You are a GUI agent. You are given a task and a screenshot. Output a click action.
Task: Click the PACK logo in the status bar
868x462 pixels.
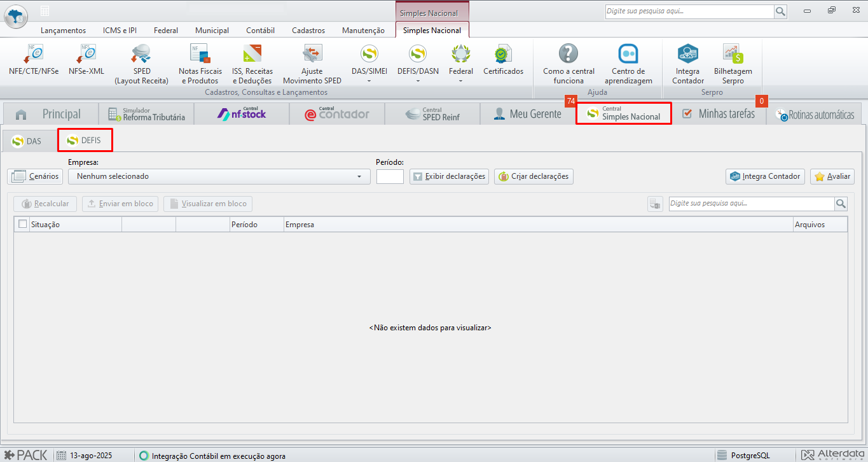pos(25,455)
